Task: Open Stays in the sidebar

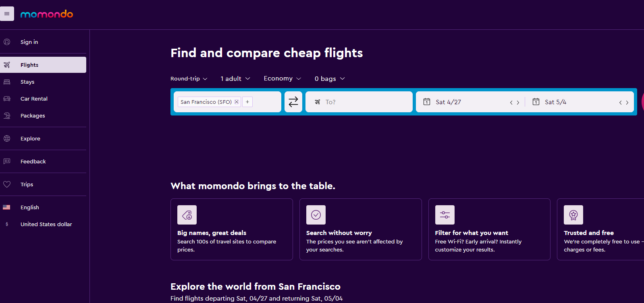Action: (27, 82)
